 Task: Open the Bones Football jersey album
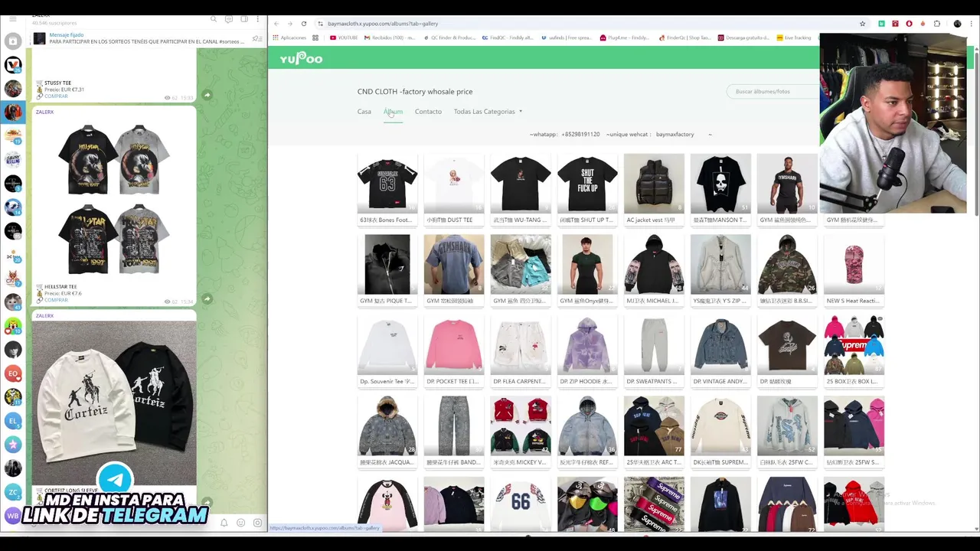(x=387, y=189)
